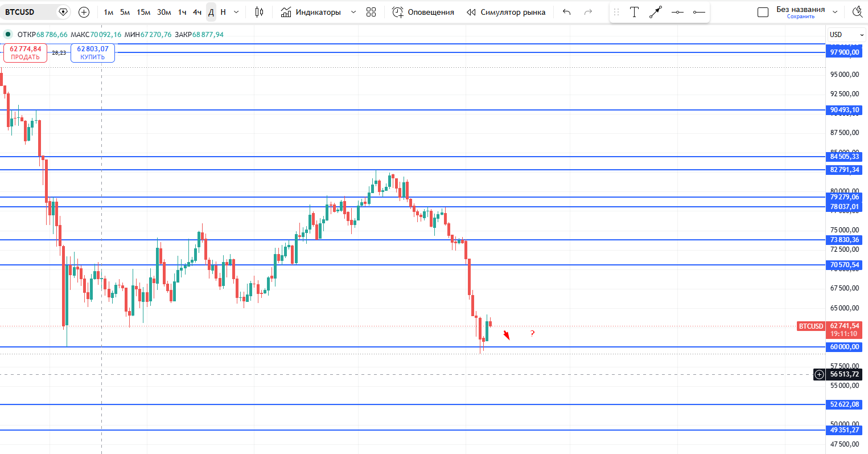Redo the chart action

point(589,12)
